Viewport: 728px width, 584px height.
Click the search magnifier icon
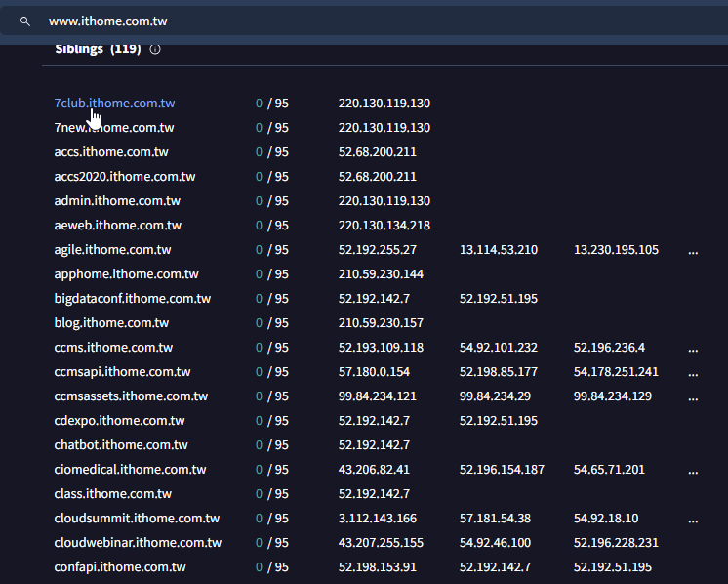(25, 21)
